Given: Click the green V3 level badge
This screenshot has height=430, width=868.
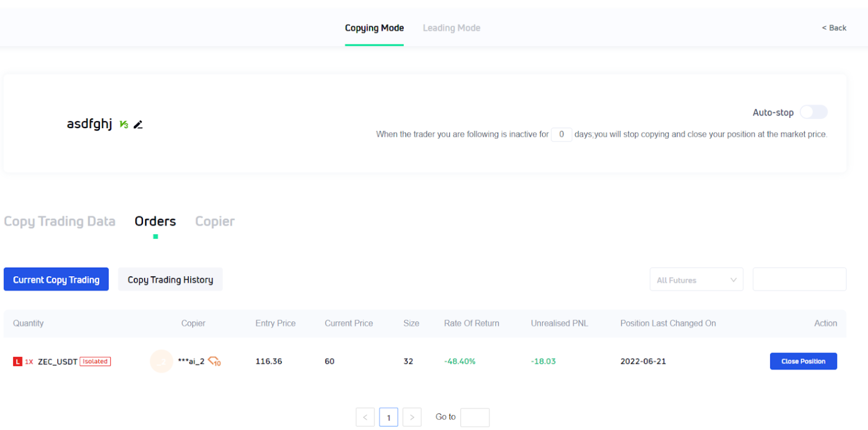Looking at the screenshot, I should point(124,125).
